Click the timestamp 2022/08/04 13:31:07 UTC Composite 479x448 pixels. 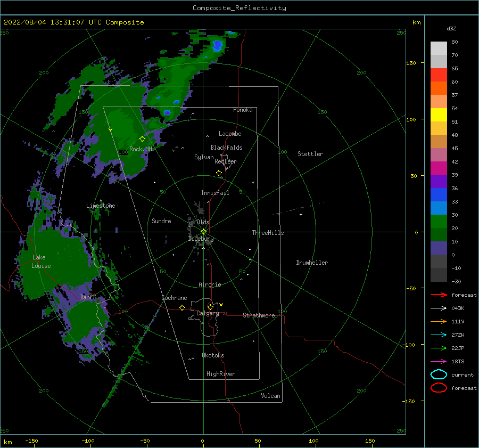[x=73, y=22]
